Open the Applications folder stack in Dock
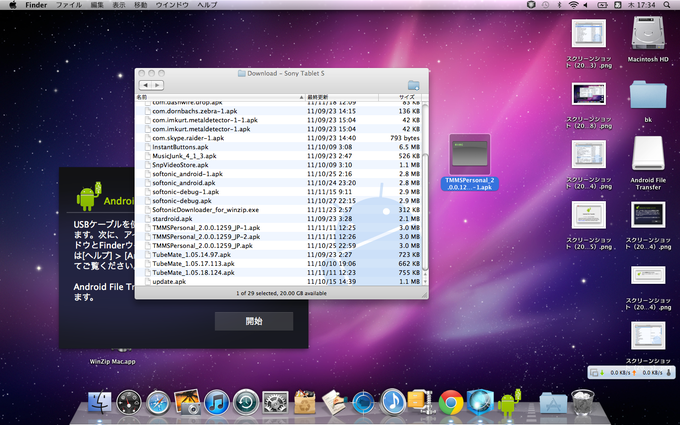 pyautogui.click(x=553, y=403)
